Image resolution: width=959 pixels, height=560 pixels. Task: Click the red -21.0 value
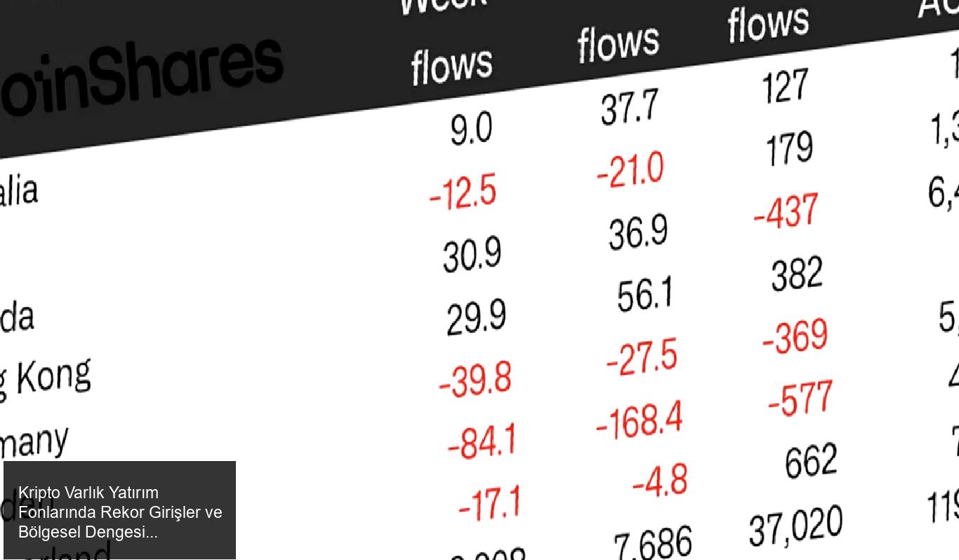[630, 171]
